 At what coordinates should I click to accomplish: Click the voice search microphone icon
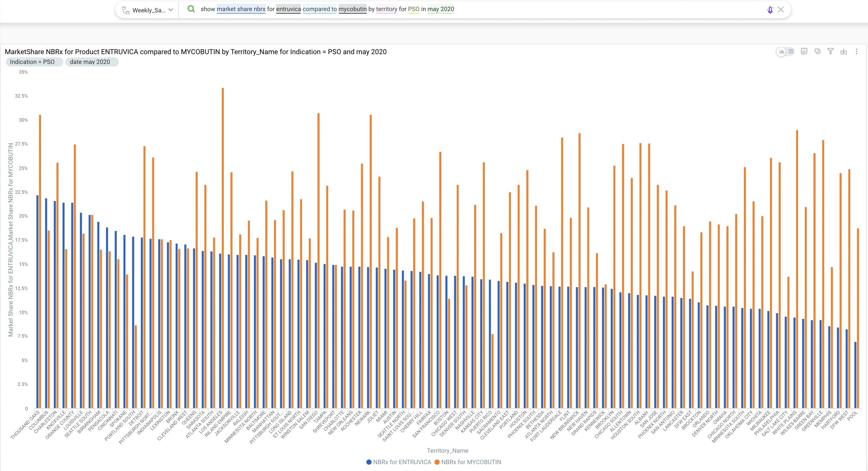tap(770, 10)
